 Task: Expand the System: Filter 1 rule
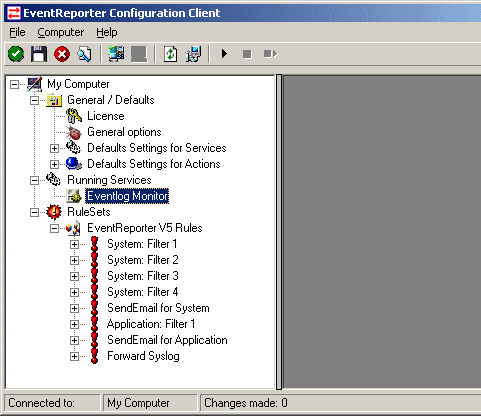[74, 244]
